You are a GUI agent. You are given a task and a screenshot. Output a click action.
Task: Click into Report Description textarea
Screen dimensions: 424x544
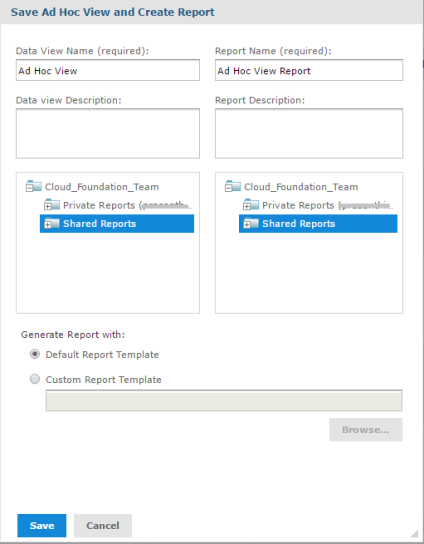pos(309,134)
